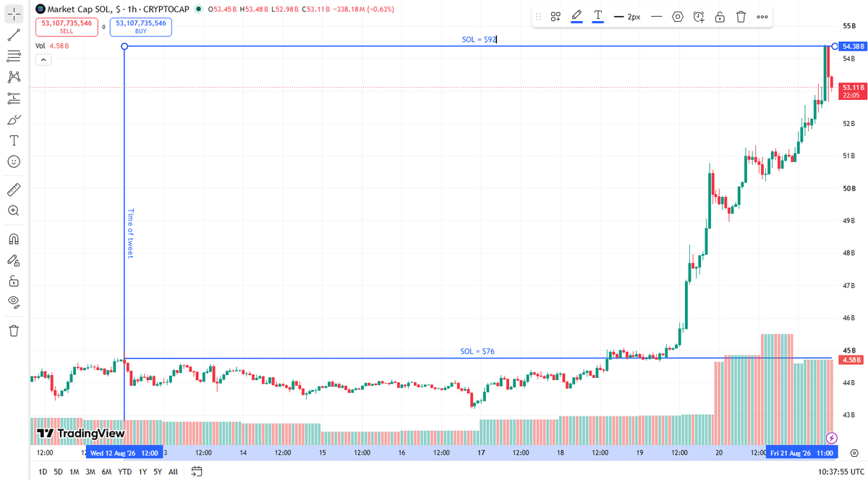
Task: Select the 6M time range
Action: coord(106,471)
